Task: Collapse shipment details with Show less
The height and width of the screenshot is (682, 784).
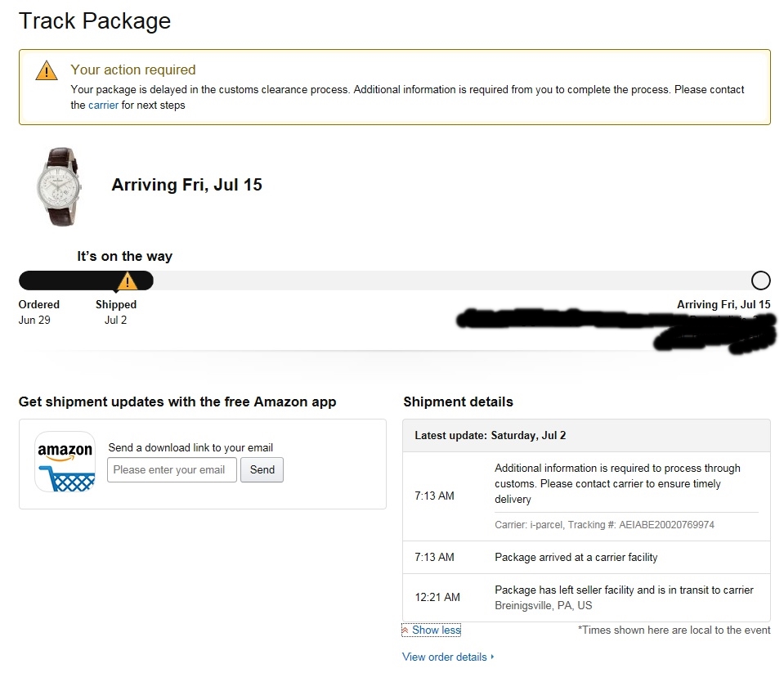Action: (x=436, y=630)
